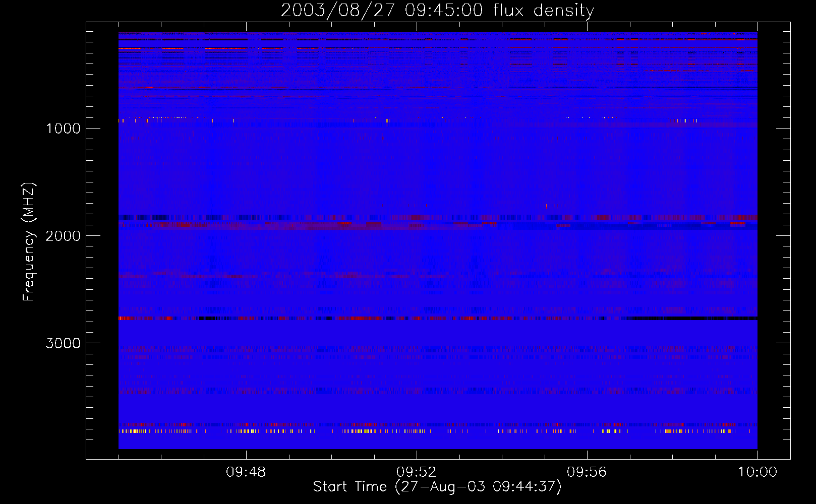Click the plot title "2003/08/27 09:45:00 flux density"
This screenshot has height=504, width=816.
pos(437,11)
